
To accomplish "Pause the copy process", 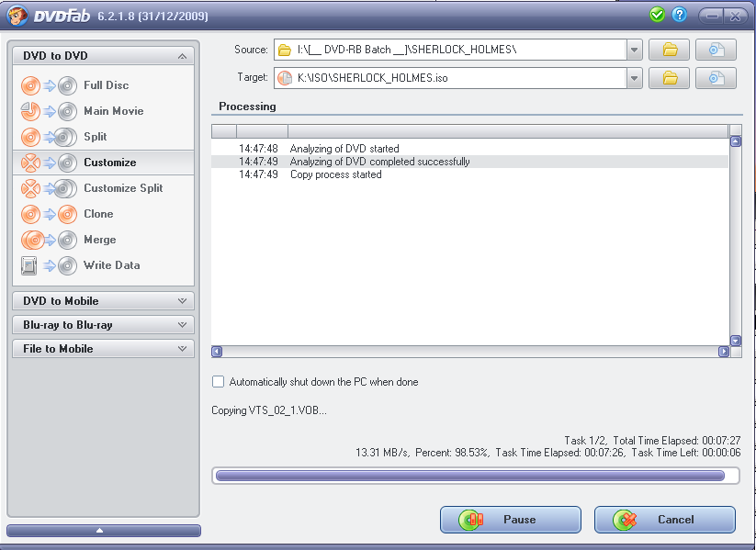I will pyautogui.click(x=511, y=520).
